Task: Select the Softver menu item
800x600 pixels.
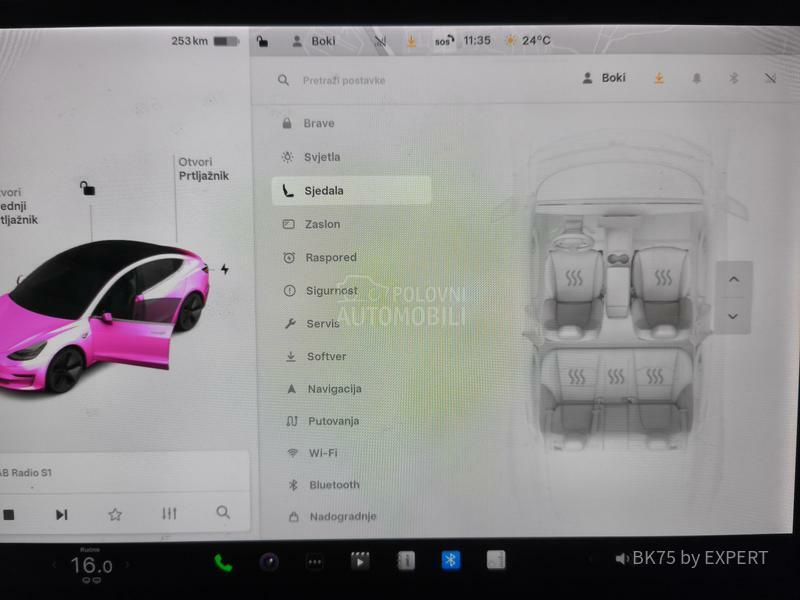Action: pyautogui.click(x=326, y=356)
